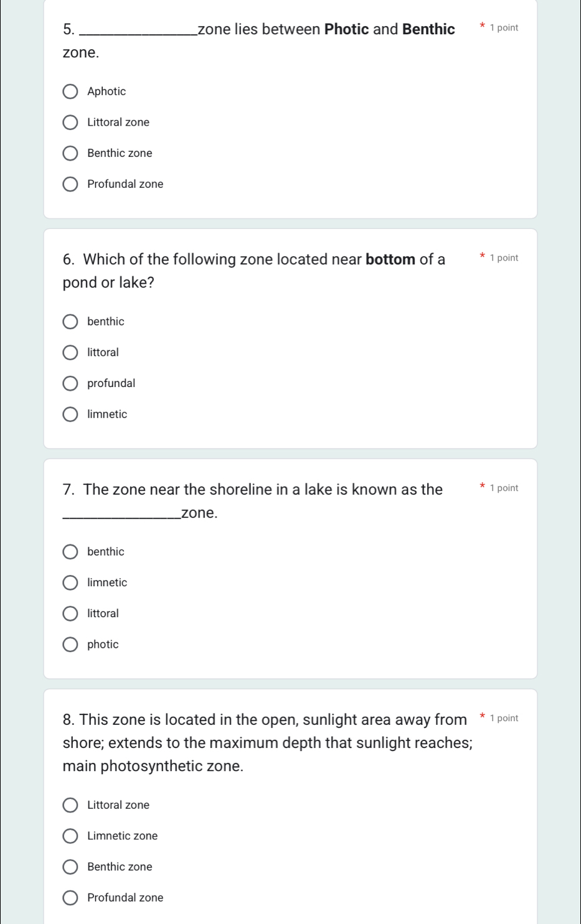Select littoral in question 6
The image size is (581, 924).
point(70,353)
